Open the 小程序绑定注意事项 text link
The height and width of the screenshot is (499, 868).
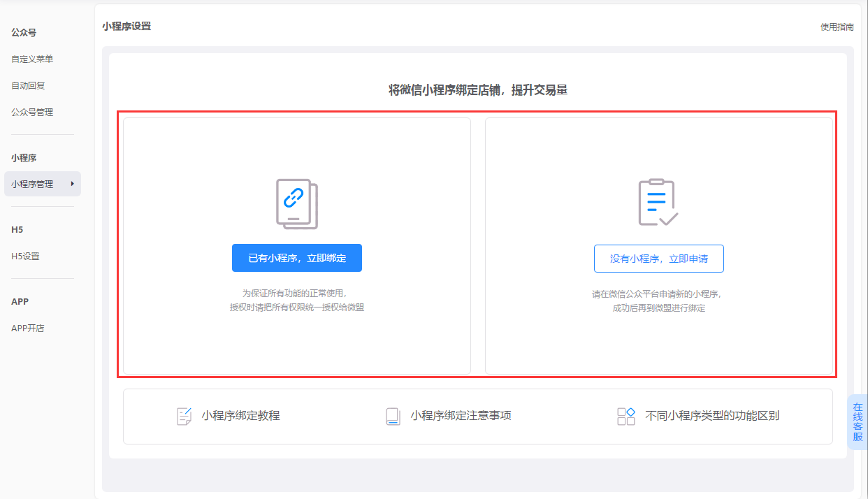coord(461,416)
